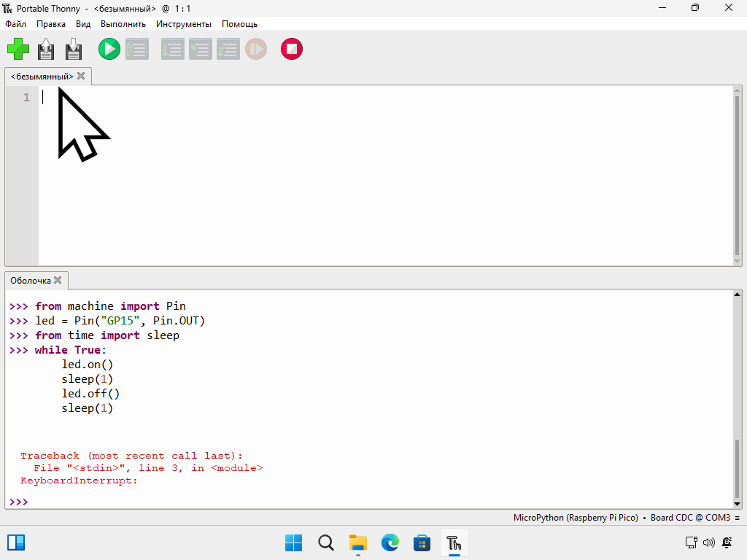Viewport: 747px width, 560px height.
Task: Click the Thonny window title bar icon
Action: tap(7, 8)
